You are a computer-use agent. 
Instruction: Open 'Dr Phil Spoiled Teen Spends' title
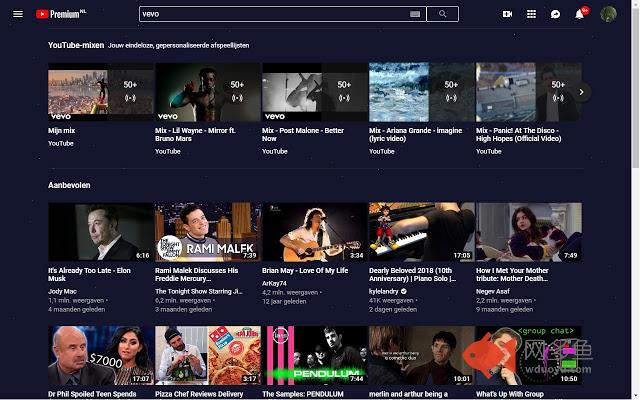(92, 394)
